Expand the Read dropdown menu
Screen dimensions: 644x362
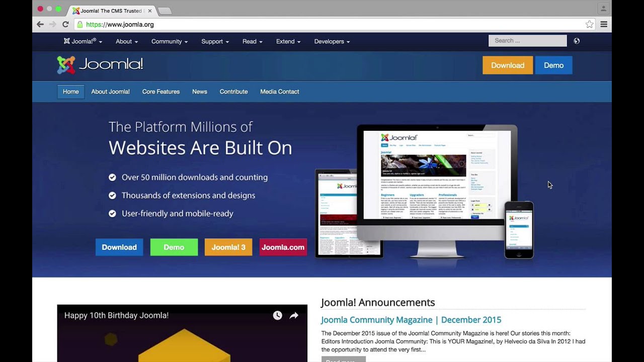253,41
